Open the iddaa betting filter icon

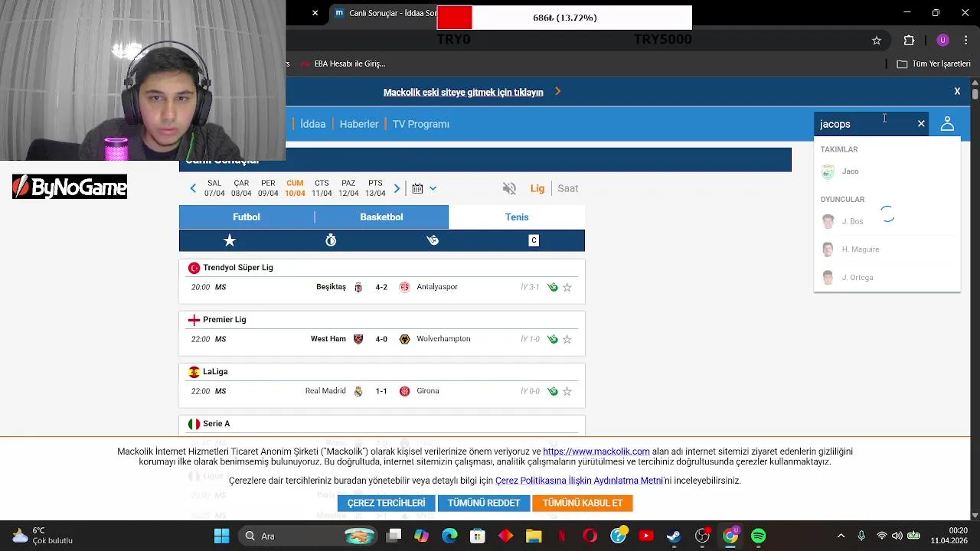[x=433, y=240]
